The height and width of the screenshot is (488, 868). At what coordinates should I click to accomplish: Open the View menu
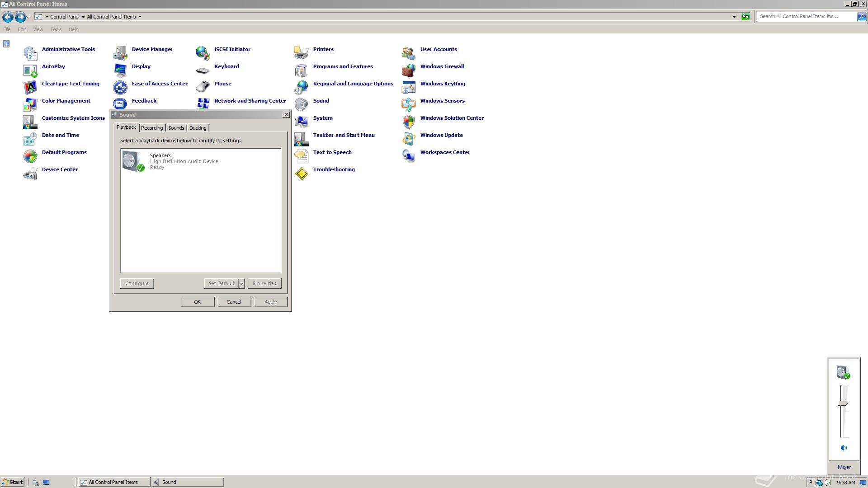pos(38,29)
